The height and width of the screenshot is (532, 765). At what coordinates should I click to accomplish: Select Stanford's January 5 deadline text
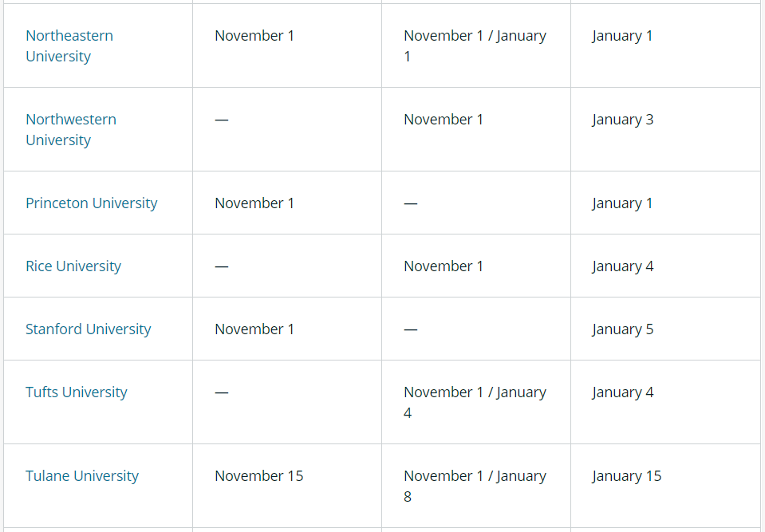623,329
